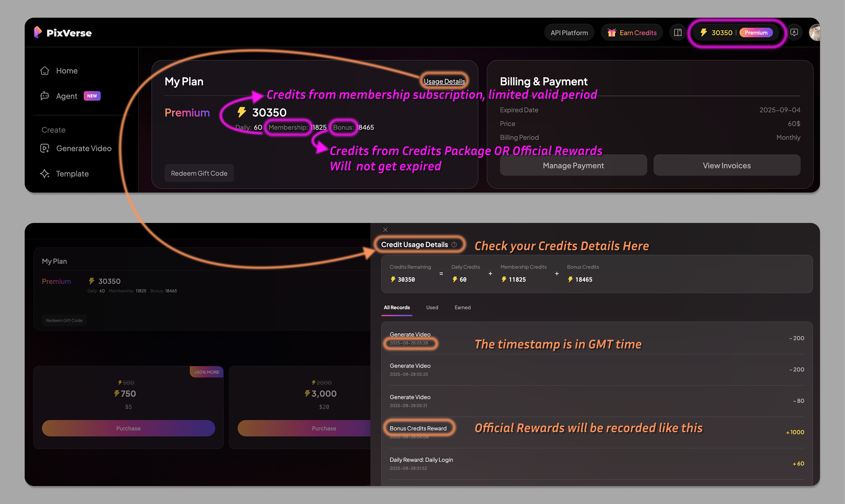This screenshot has height=504, width=845.
Task: Click the help icon beside Credit Usage Details
Action: tap(454, 244)
